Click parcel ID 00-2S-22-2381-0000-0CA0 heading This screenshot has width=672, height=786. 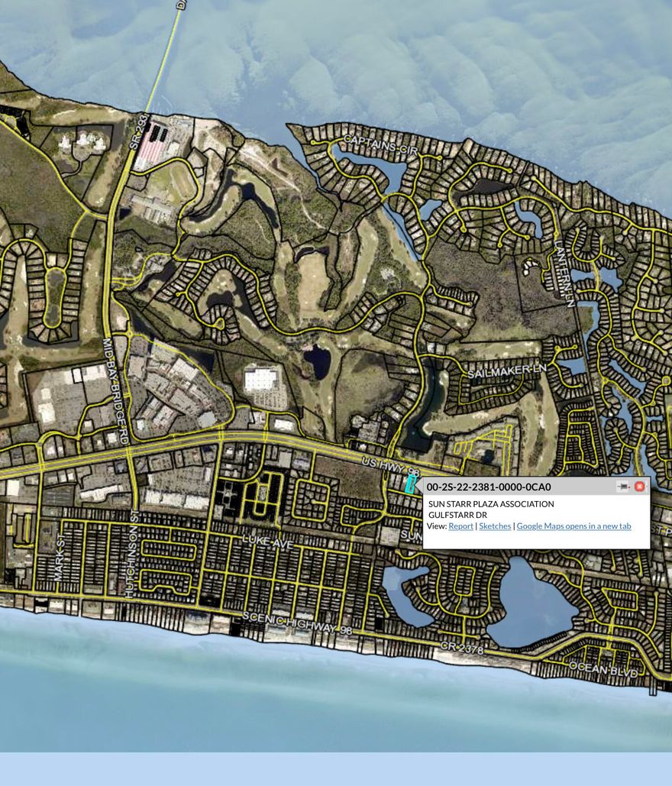[488, 487]
